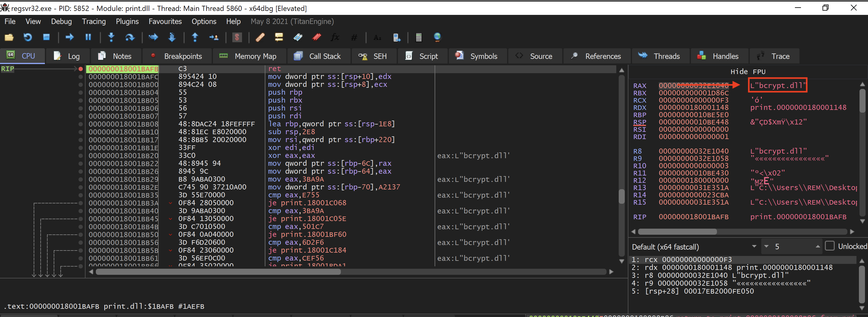Open Scylla with the S icon
The width and height of the screenshot is (868, 317).
point(237,37)
